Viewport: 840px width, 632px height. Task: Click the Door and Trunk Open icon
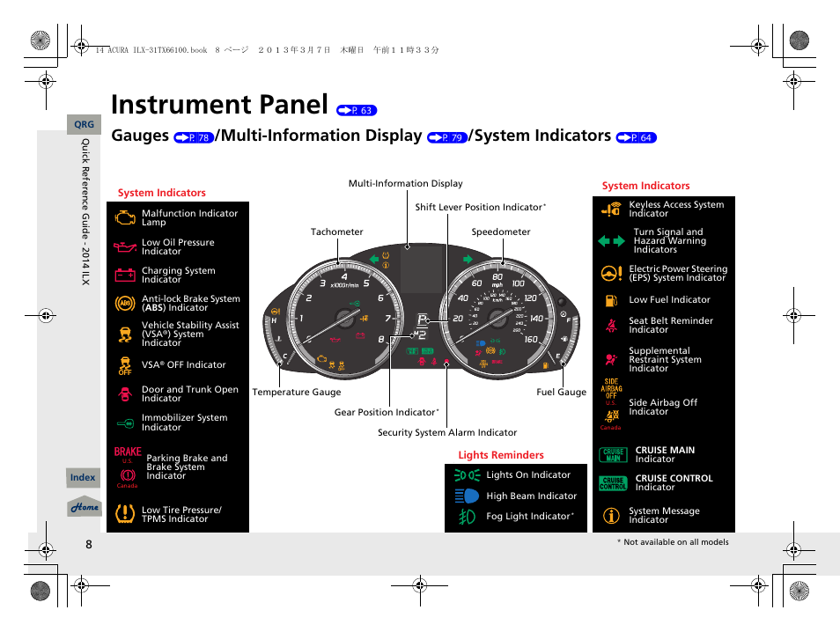pyautogui.click(x=125, y=393)
